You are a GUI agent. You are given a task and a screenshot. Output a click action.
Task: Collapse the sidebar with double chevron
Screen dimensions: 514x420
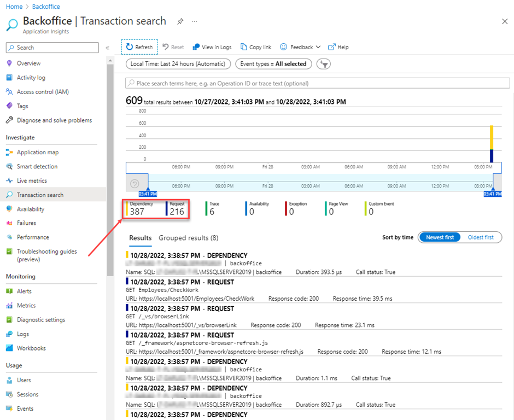pyautogui.click(x=108, y=48)
